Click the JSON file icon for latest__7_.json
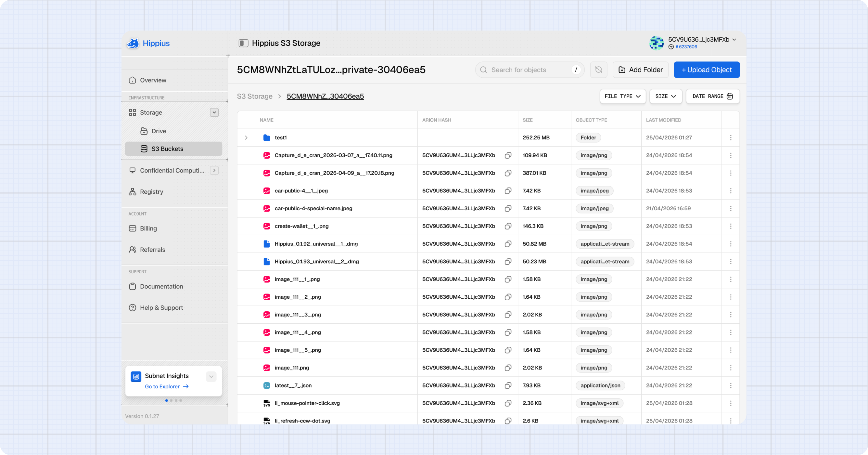The image size is (868, 455). 266,385
